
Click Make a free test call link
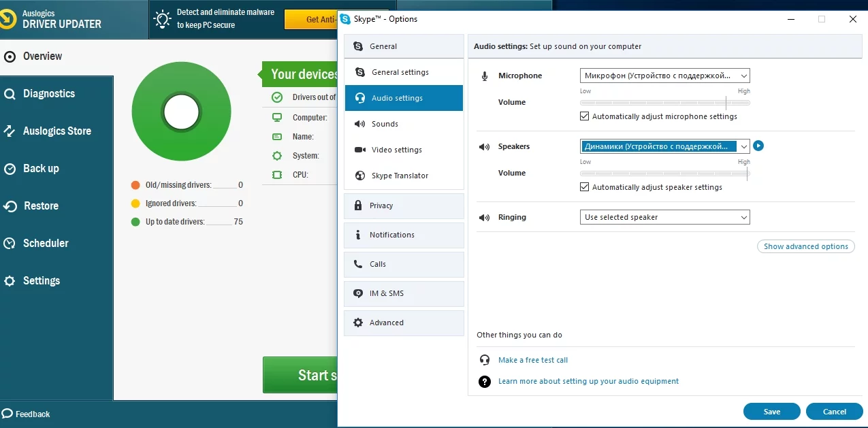click(x=533, y=360)
